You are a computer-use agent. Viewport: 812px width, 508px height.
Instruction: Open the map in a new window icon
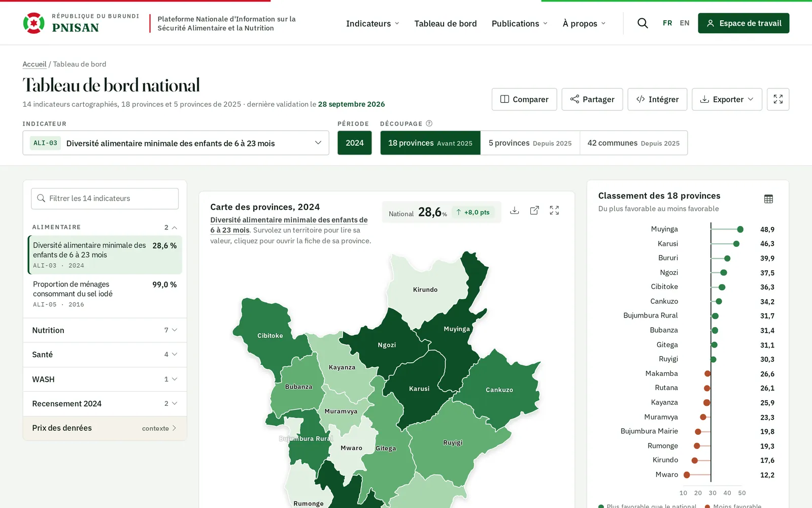point(534,210)
